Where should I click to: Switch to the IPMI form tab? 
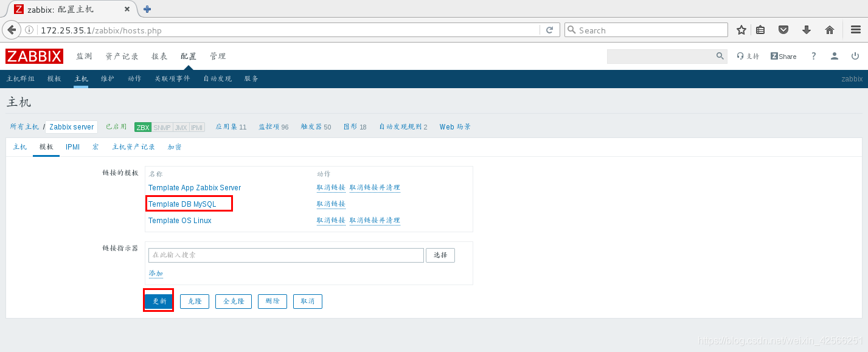coord(73,147)
